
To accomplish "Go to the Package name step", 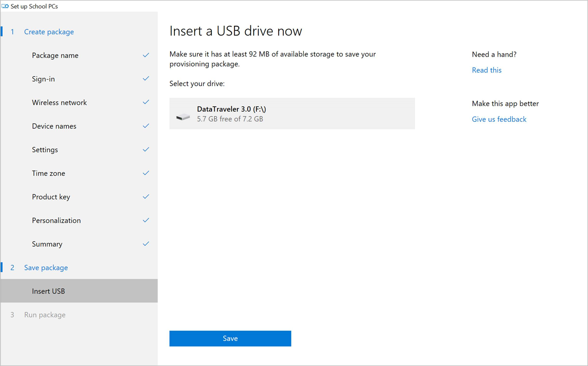I will (55, 55).
